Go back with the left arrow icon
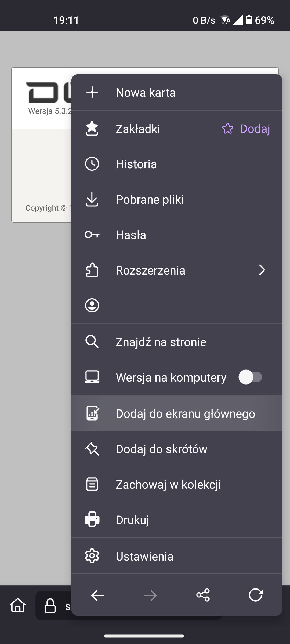The image size is (290, 644). click(98, 595)
